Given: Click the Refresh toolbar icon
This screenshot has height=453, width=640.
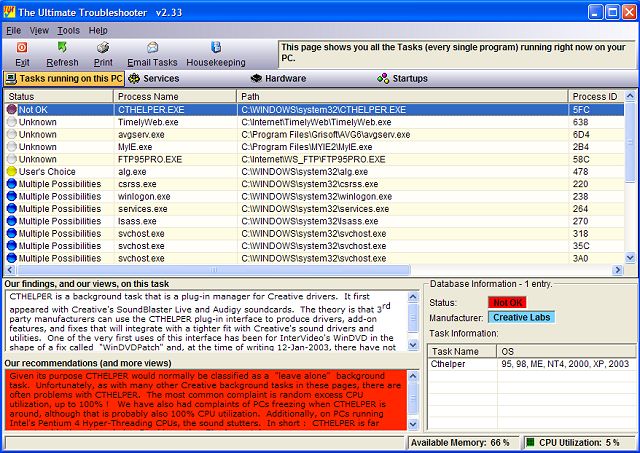Looking at the screenshot, I should pyautogui.click(x=62, y=48).
